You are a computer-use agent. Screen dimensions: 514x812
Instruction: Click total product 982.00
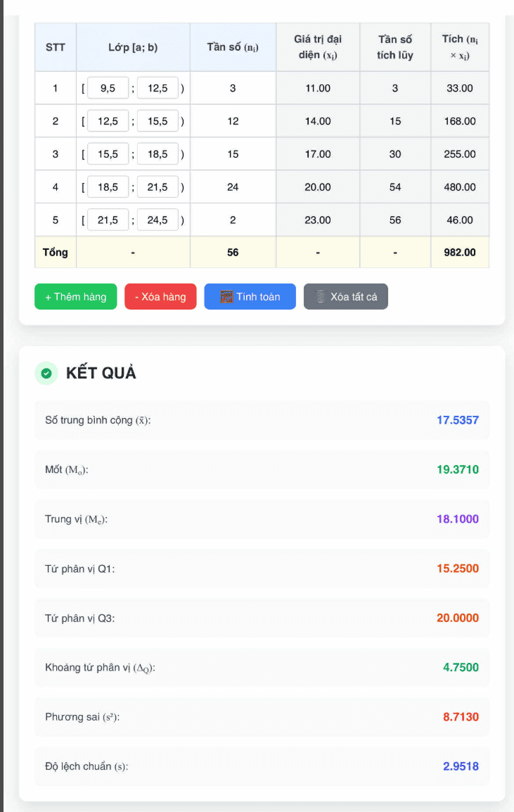pos(460,252)
